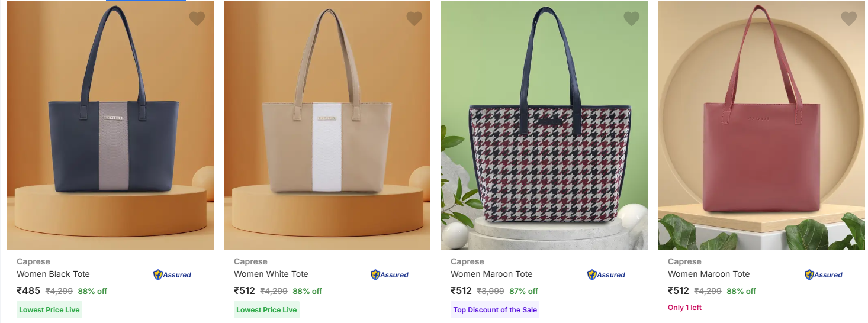This screenshot has height=323, width=868.
Task: Click the Only 1 left label
Action: pos(684,308)
